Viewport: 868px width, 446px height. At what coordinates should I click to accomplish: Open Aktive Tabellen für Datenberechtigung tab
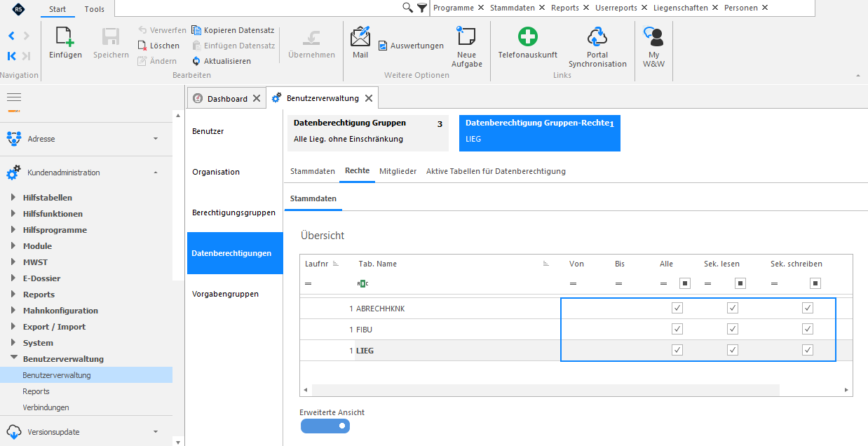pyautogui.click(x=496, y=171)
